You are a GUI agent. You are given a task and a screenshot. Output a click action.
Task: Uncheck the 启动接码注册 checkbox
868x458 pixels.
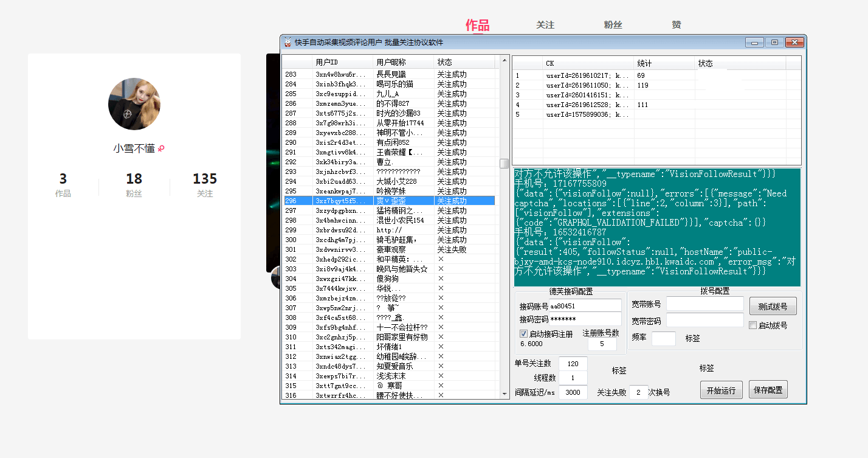(x=524, y=334)
